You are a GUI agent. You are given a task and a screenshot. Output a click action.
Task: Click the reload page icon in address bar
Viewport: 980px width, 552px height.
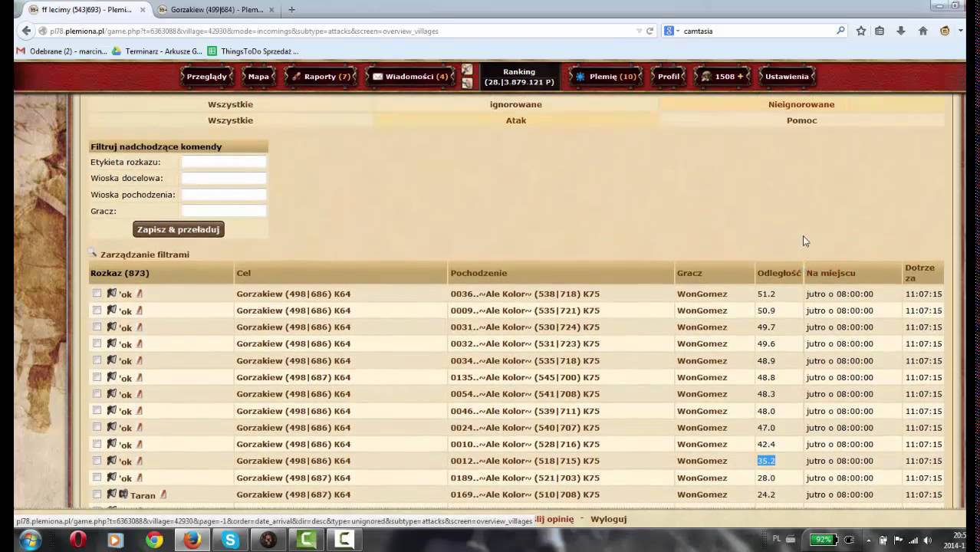pyautogui.click(x=649, y=31)
